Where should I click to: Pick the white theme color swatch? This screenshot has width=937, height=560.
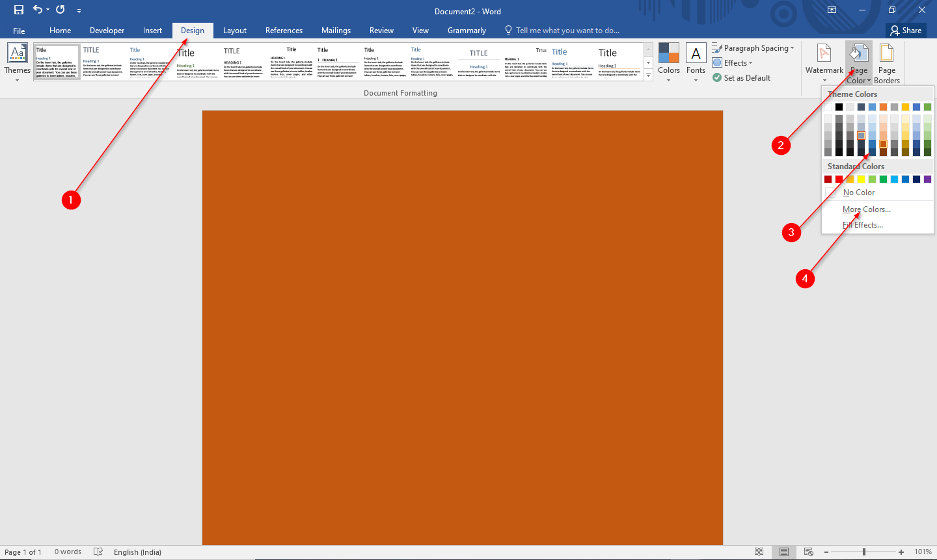pos(828,107)
